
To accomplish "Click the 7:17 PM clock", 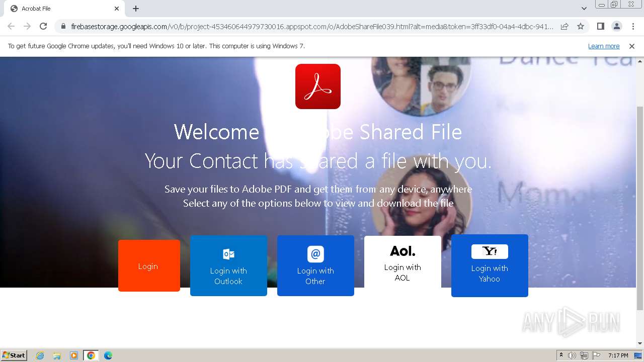I will [618, 355].
